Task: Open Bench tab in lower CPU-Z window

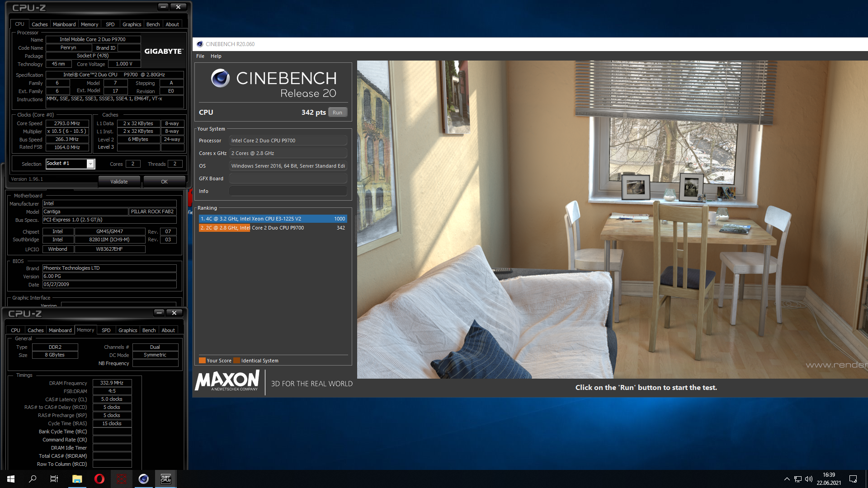Action: pos(149,330)
